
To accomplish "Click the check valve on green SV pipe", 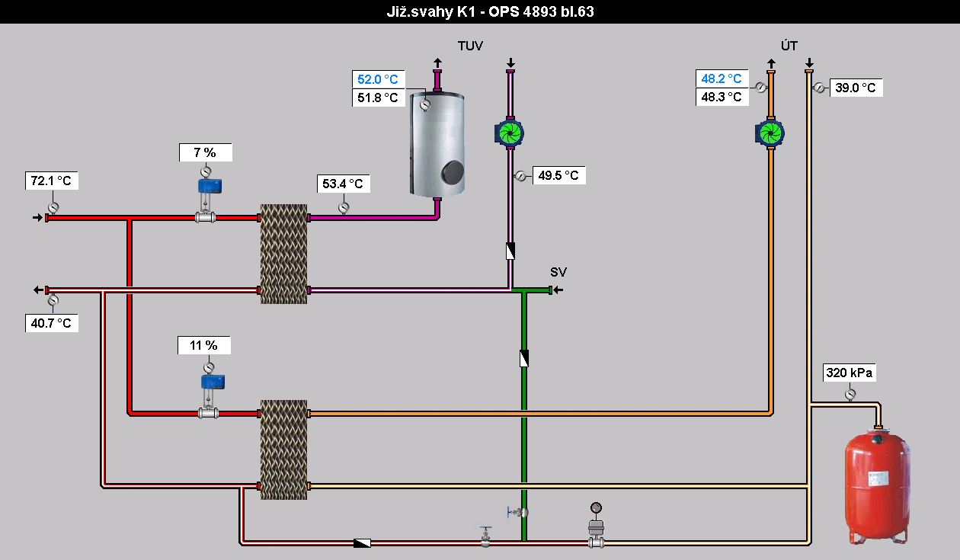I will coord(524,358).
